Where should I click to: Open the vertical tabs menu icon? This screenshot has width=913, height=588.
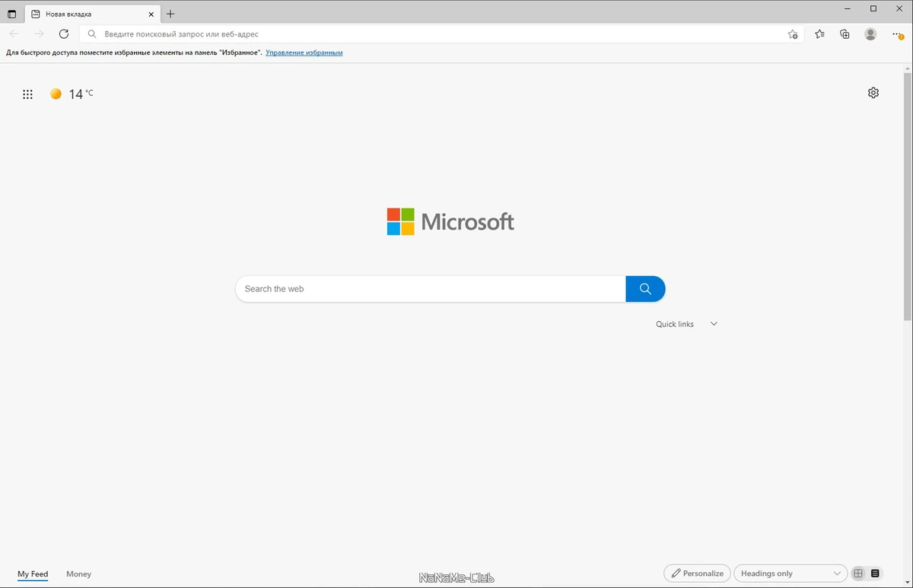(x=11, y=14)
